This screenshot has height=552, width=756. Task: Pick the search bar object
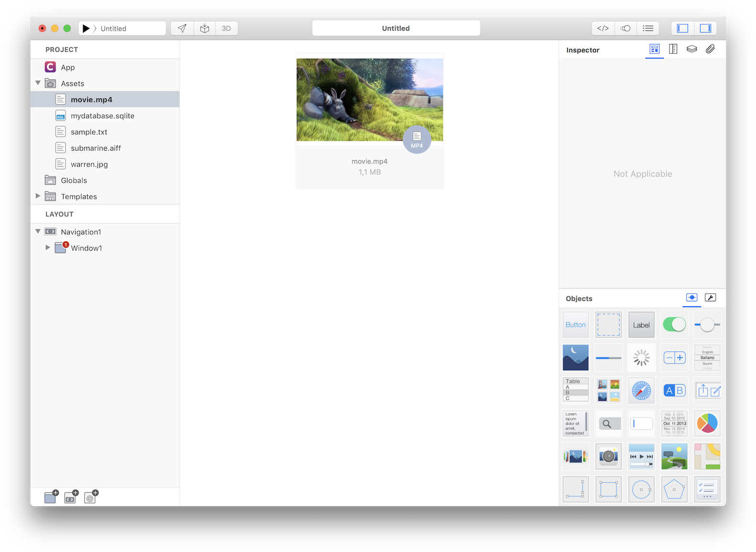(609, 423)
